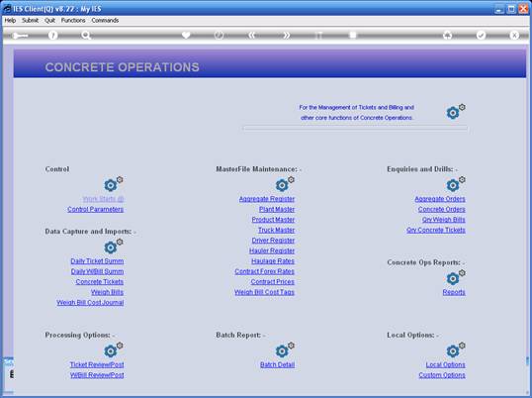Open the Custom Options link

pos(442,375)
